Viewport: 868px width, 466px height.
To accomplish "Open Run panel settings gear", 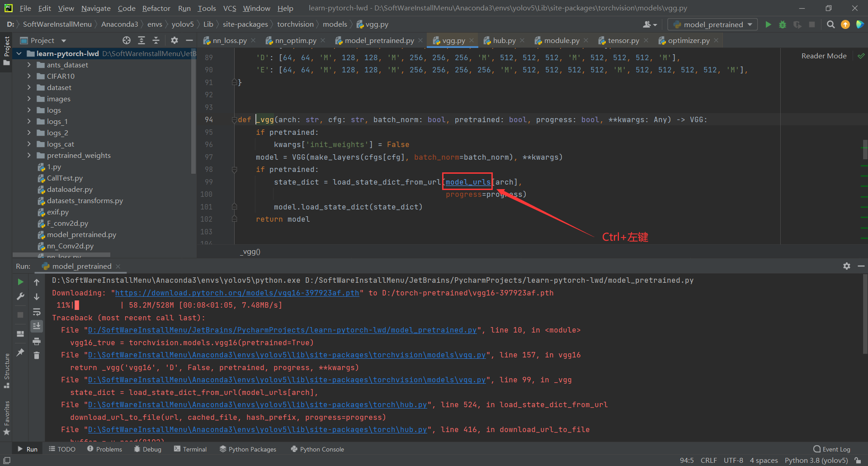I will pyautogui.click(x=847, y=266).
